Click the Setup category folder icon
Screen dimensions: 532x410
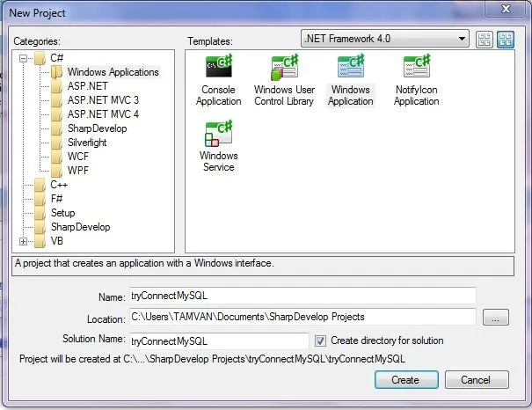click(x=40, y=213)
